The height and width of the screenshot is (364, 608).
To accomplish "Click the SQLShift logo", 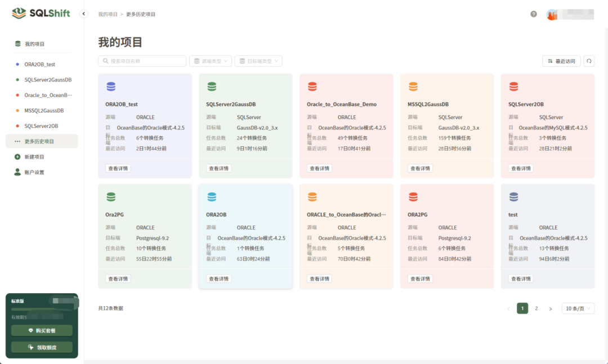I will [x=41, y=13].
